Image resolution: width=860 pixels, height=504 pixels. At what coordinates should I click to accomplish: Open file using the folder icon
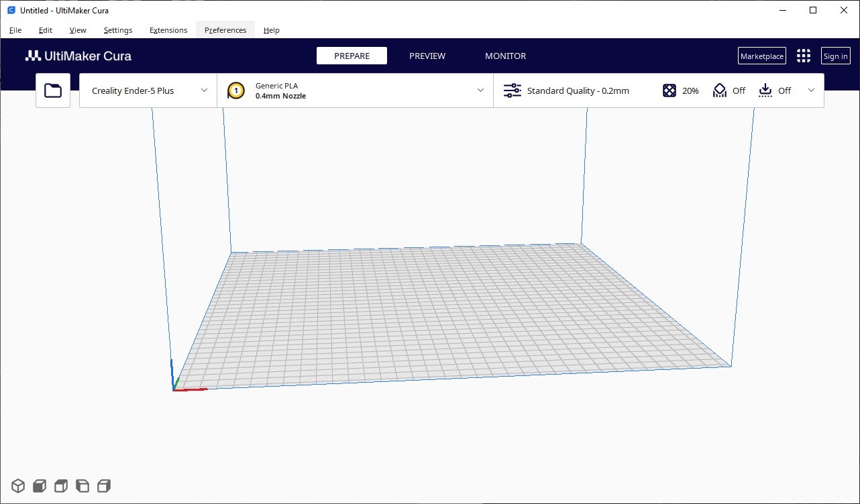(53, 90)
